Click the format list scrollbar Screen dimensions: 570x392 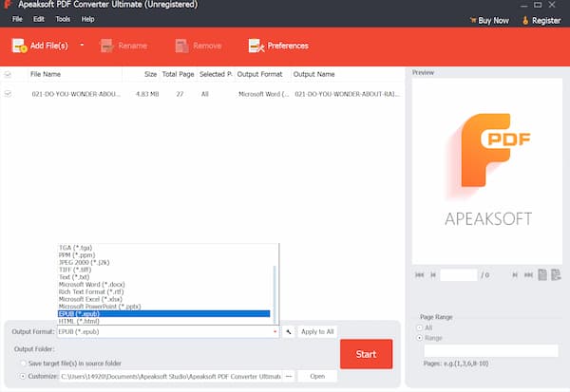tap(275, 294)
